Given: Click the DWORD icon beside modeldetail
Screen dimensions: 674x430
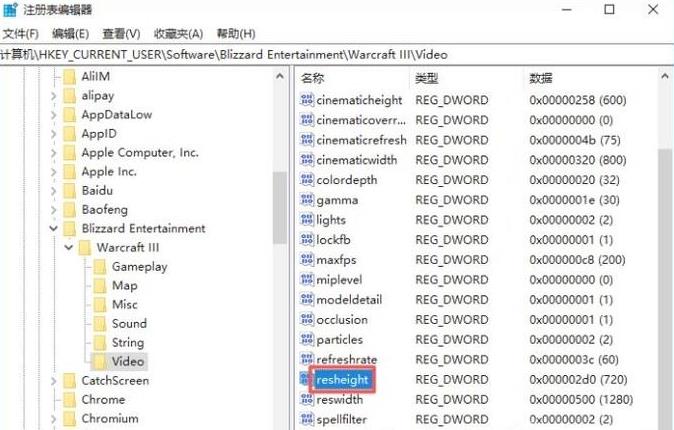Looking at the screenshot, I should [307, 299].
